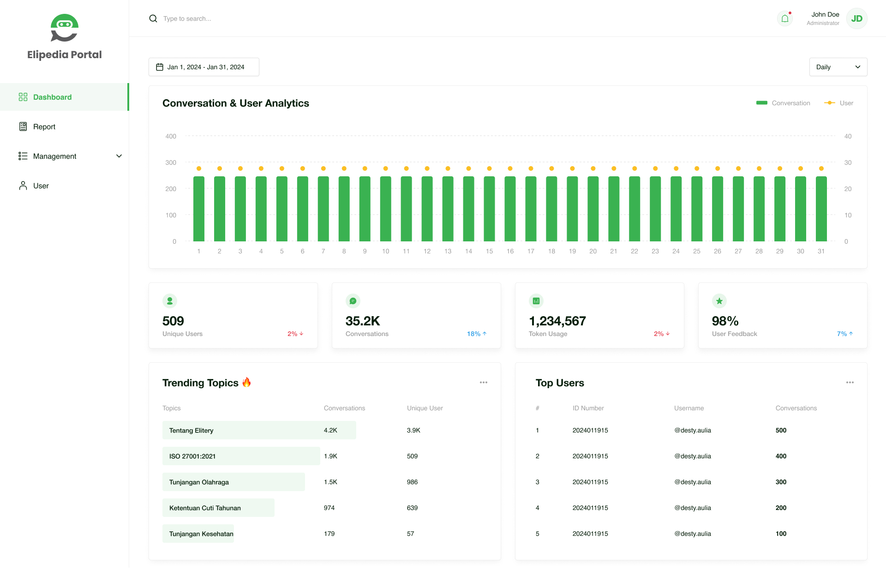Click the Dashboard grid icon
Viewport: 886px width, 588px height.
tap(23, 97)
